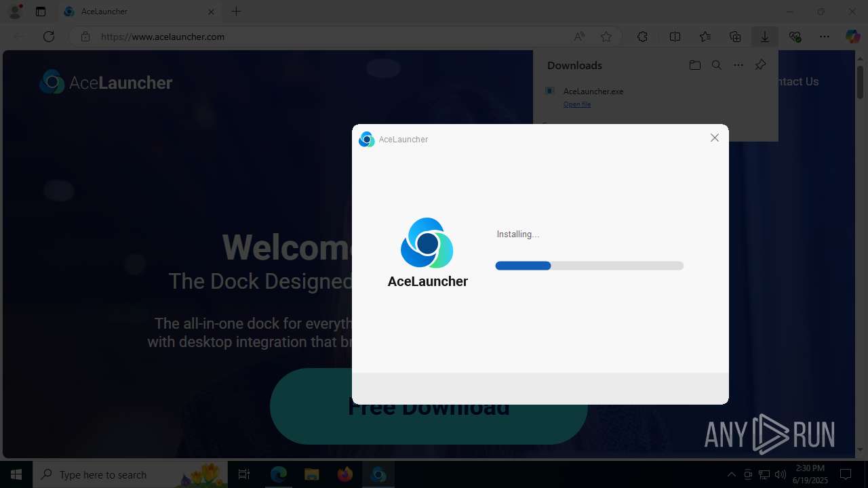Open the volume tray icon
This screenshot has height=488, width=868.
[x=780, y=474]
